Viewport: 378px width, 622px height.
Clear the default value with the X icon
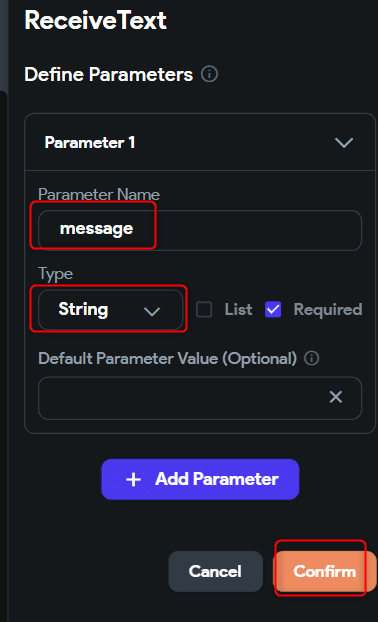click(336, 397)
